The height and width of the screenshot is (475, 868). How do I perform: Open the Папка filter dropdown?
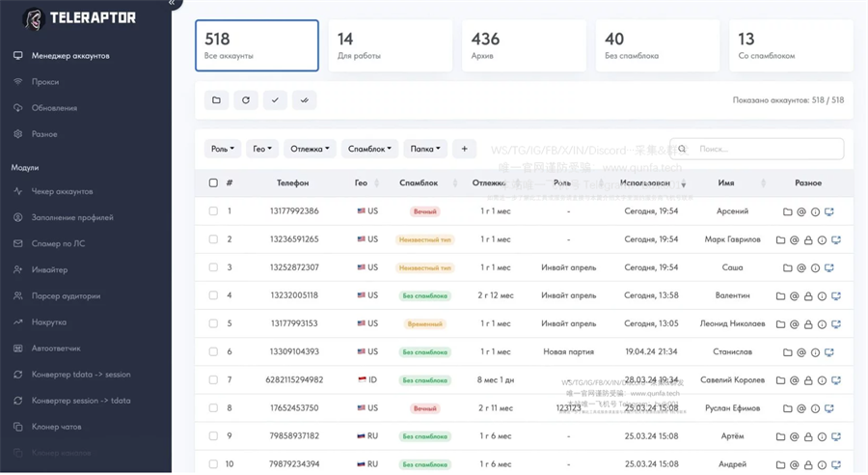pyautogui.click(x=425, y=149)
